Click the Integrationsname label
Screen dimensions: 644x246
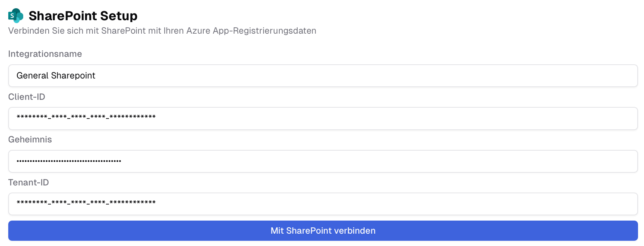(x=45, y=54)
